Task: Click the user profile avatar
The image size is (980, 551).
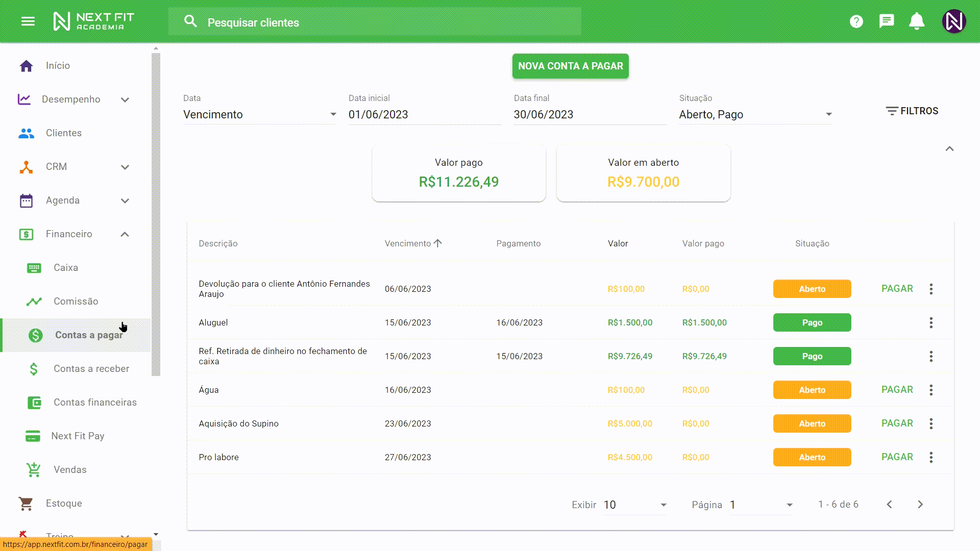Action: (x=953, y=21)
